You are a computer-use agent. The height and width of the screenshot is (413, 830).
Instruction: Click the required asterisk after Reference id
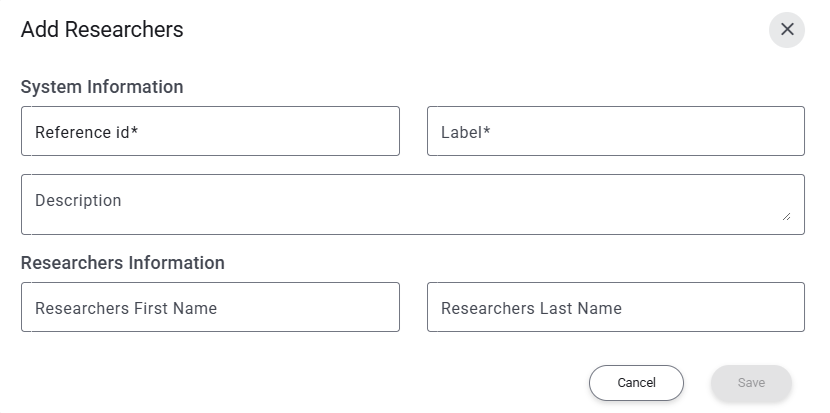click(134, 131)
